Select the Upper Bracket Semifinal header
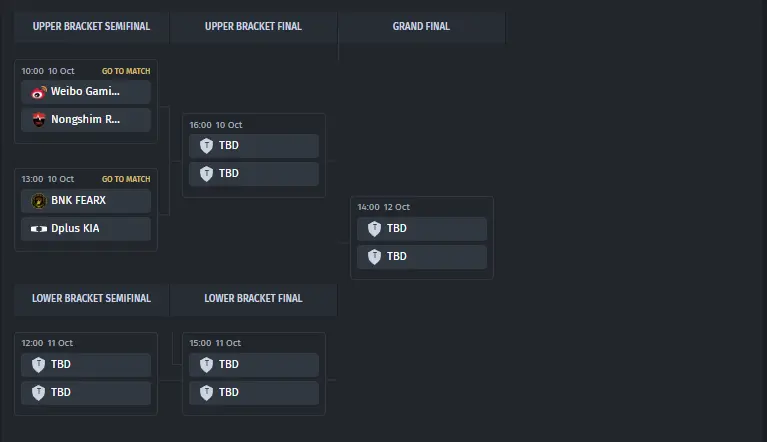This screenshot has height=442, width=767. click(92, 27)
